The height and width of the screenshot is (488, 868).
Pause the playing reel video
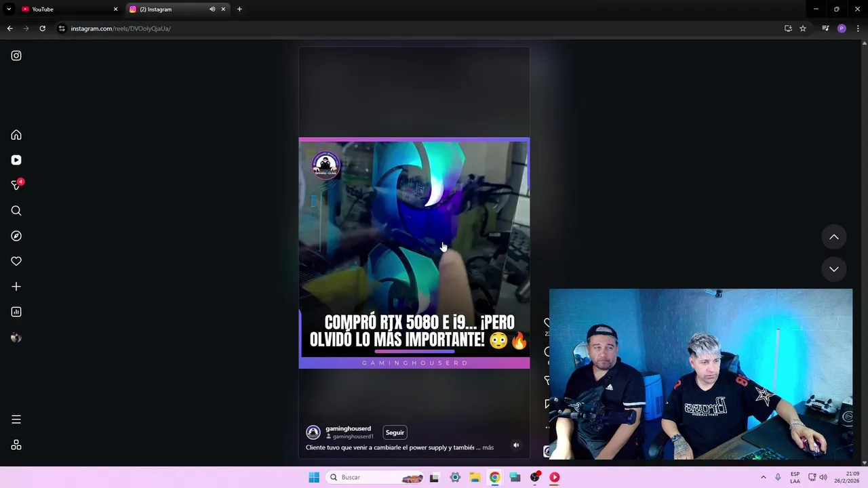pos(414,253)
